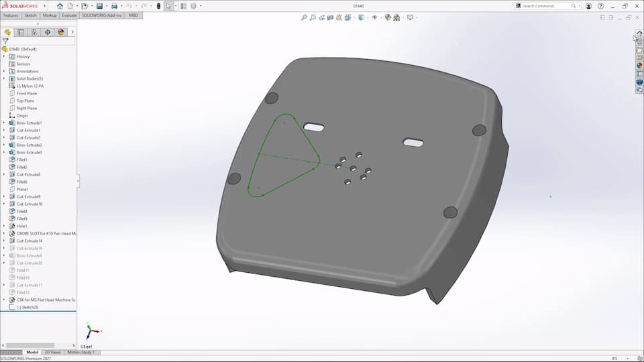Open the Motion Study 1 tab

(x=80, y=352)
